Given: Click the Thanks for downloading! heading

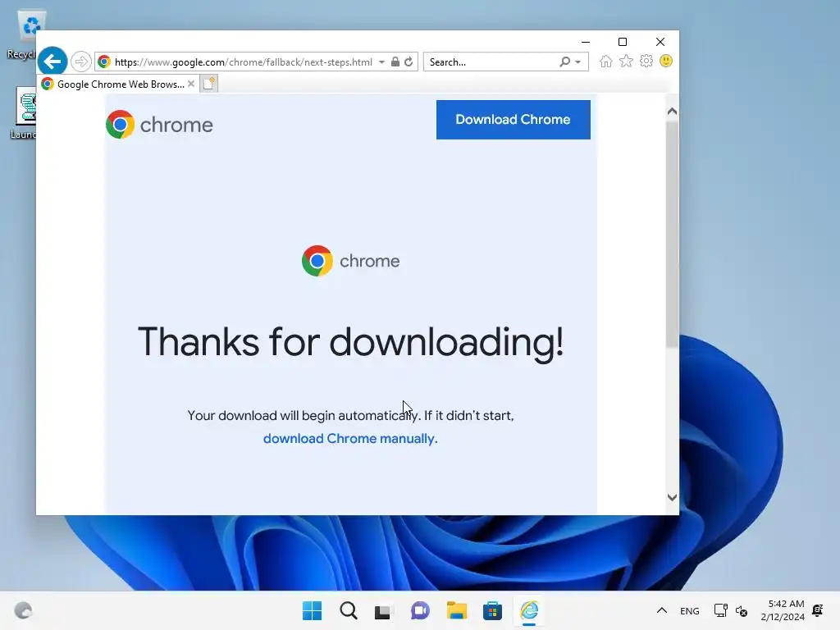Looking at the screenshot, I should 351,342.
